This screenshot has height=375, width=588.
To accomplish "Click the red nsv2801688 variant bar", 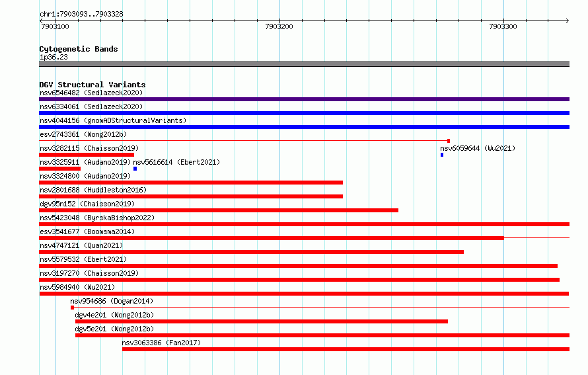I will 191,196.
